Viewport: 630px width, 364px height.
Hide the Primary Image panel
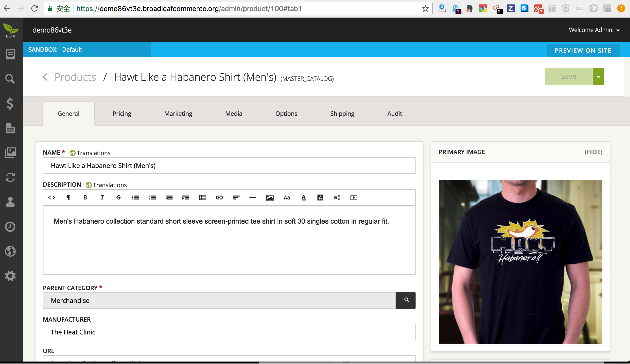593,152
